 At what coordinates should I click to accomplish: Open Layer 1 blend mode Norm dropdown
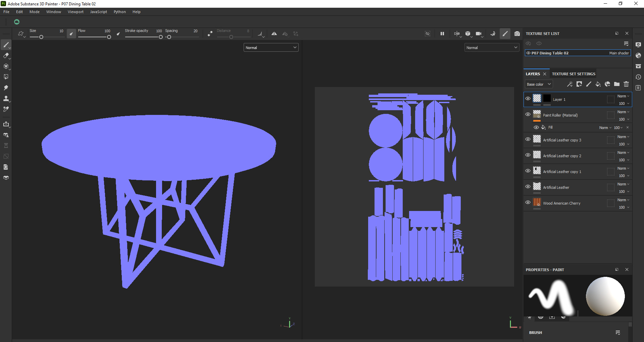623,96
